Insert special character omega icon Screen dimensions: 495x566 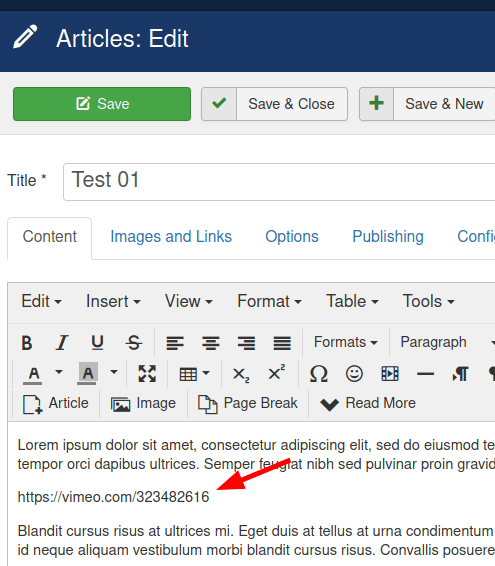coord(319,374)
